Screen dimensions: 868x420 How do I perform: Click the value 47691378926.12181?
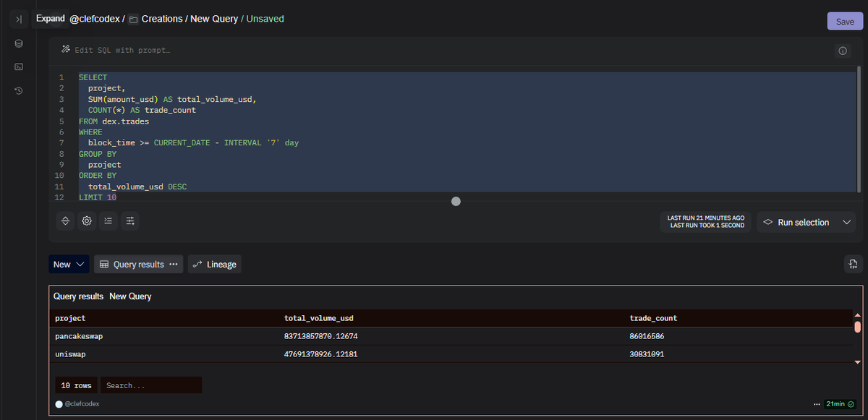click(x=321, y=354)
